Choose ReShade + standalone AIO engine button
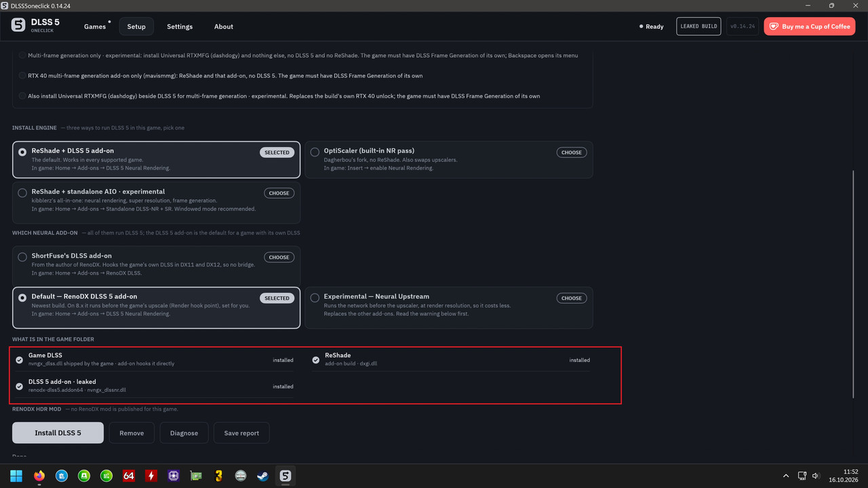The image size is (868, 488). pyautogui.click(x=279, y=193)
